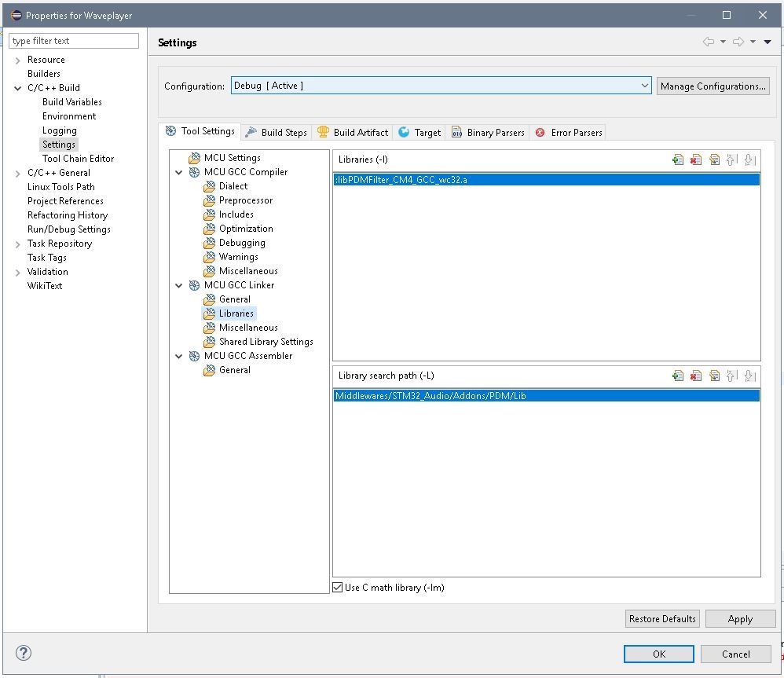This screenshot has height=678, width=784.
Task: Add path in Library search path toolbar
Action: (677, 376)
